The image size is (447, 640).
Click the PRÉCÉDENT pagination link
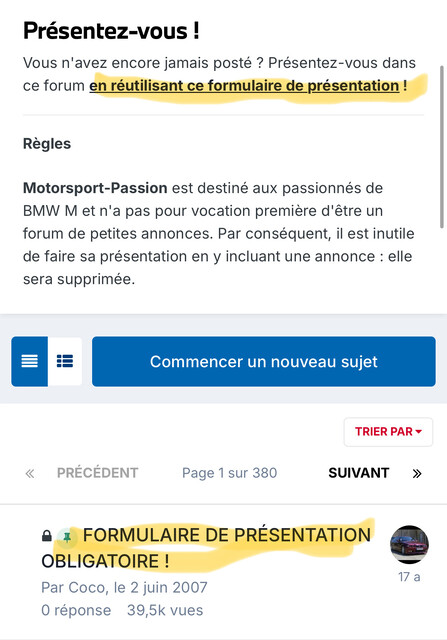tap(98, 473)
